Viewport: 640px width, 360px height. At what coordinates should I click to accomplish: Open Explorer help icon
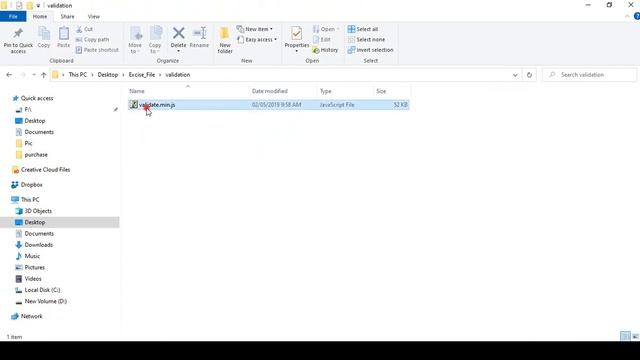636,16
